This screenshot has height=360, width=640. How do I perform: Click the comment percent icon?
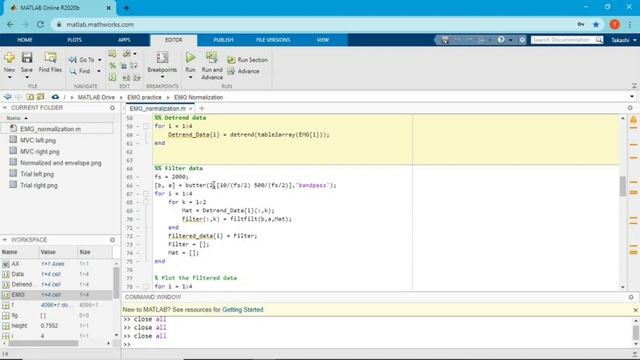coord(112,66)
